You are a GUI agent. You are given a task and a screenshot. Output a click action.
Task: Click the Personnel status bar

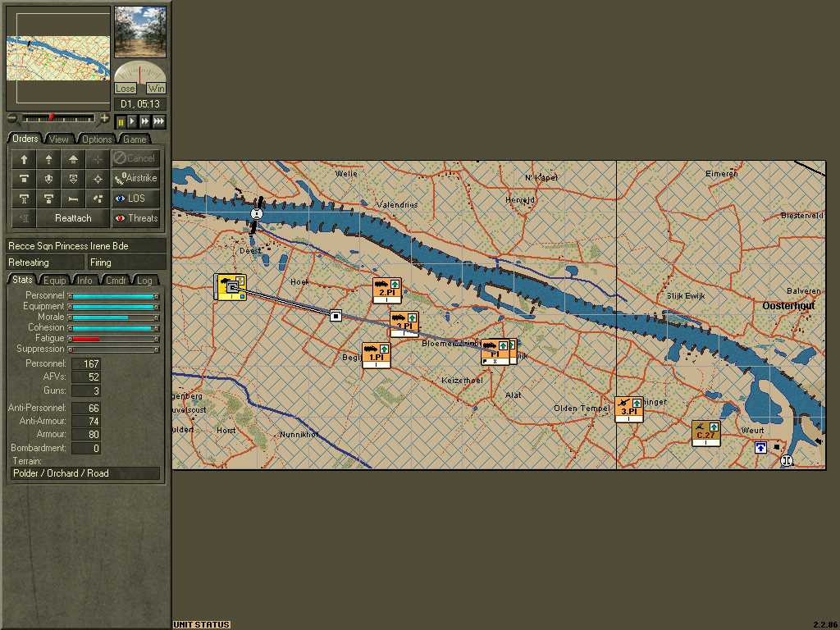(115, 295)
